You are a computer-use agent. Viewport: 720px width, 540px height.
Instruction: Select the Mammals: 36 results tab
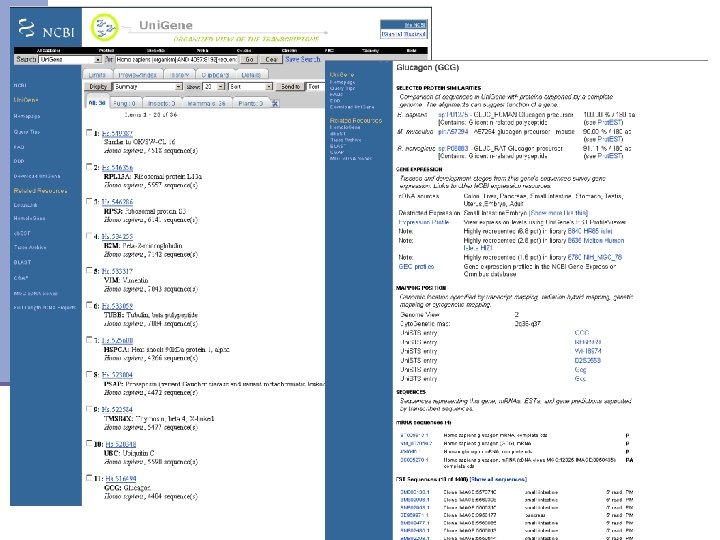coord(207,103)
